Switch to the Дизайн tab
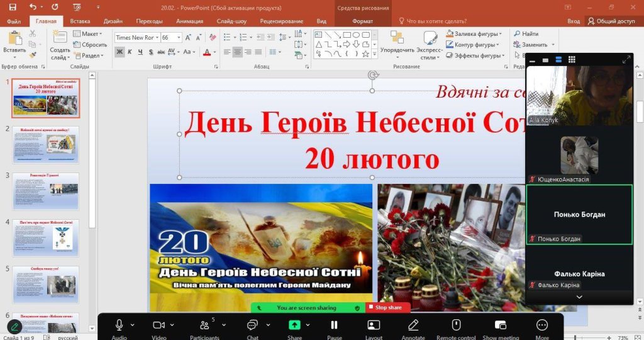 (113, 21)
